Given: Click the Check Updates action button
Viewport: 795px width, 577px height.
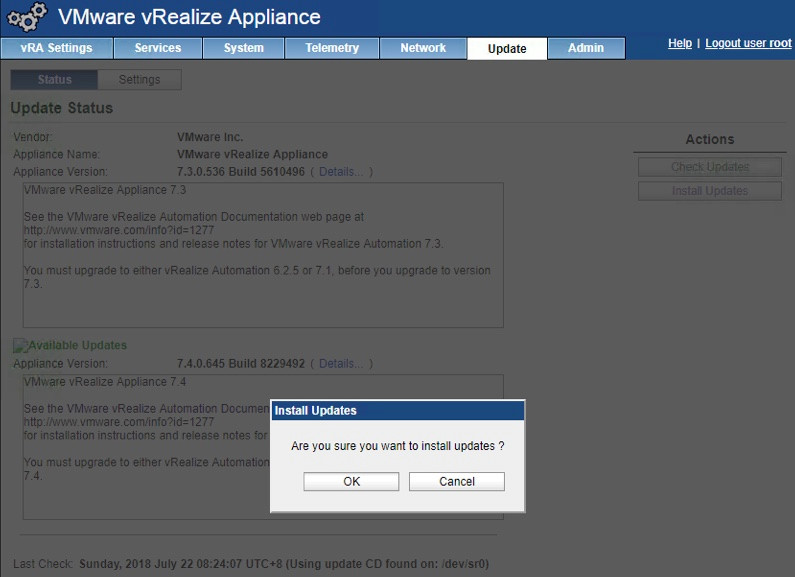Looking at the screenshot, I should click(x=710, y=167).
